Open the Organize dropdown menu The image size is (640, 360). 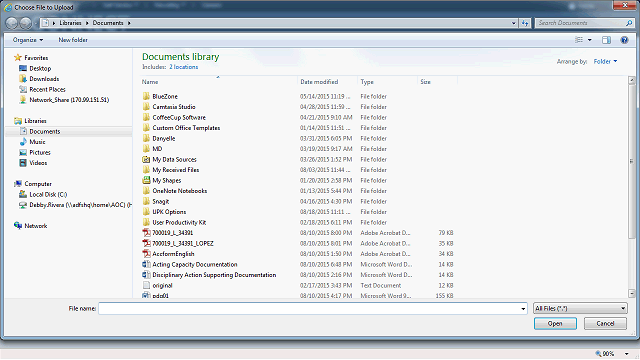coord(28,40)
